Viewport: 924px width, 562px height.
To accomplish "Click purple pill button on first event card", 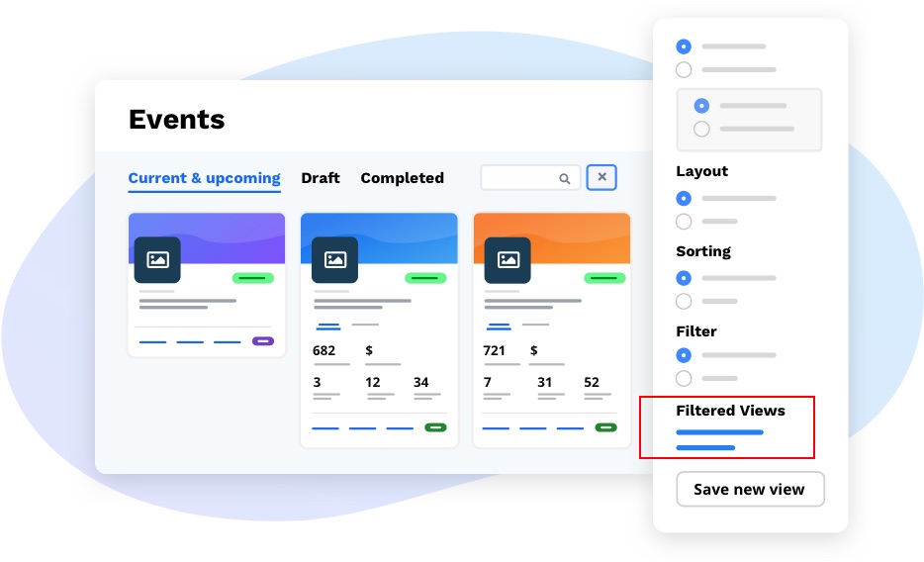I will [263, 341].
